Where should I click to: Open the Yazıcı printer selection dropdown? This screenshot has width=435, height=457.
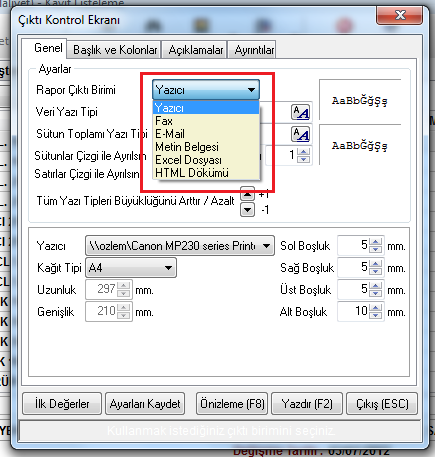click(180, 246)
